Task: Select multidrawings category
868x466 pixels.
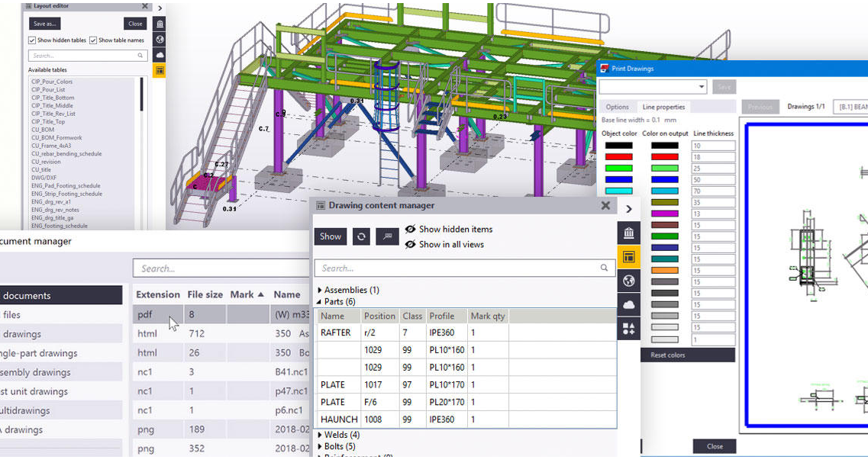Action: click(61, 411)
